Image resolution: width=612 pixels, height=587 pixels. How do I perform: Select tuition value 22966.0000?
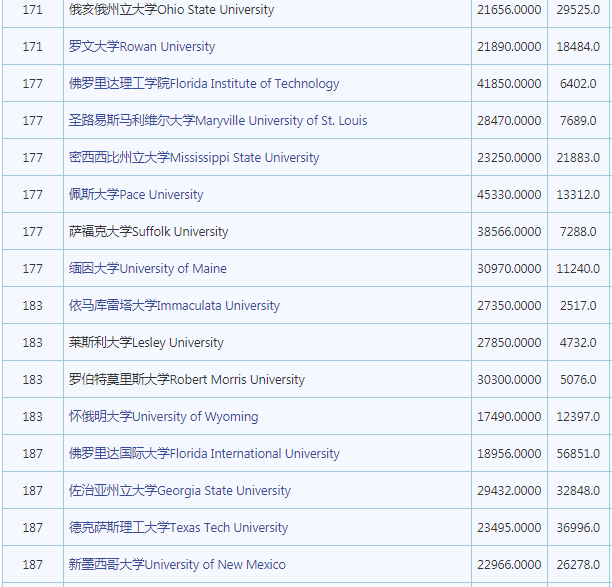[x=509, y=565]
